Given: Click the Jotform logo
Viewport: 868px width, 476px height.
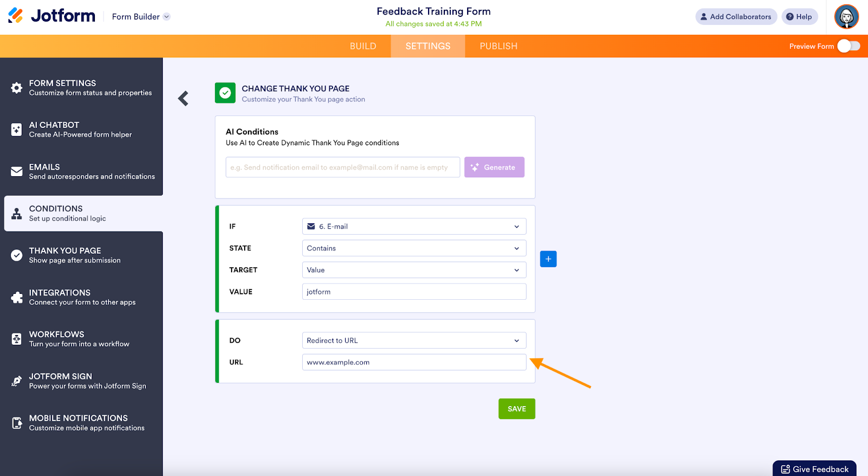Looking at the screenshot, I should 52,16.
